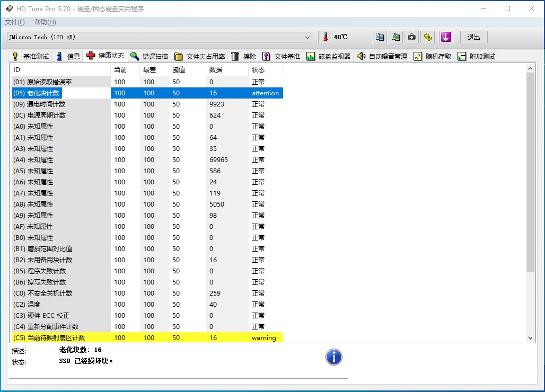Open the 文件(F) menu
Viewport: 545px width, 392px height.
point(15,22)
